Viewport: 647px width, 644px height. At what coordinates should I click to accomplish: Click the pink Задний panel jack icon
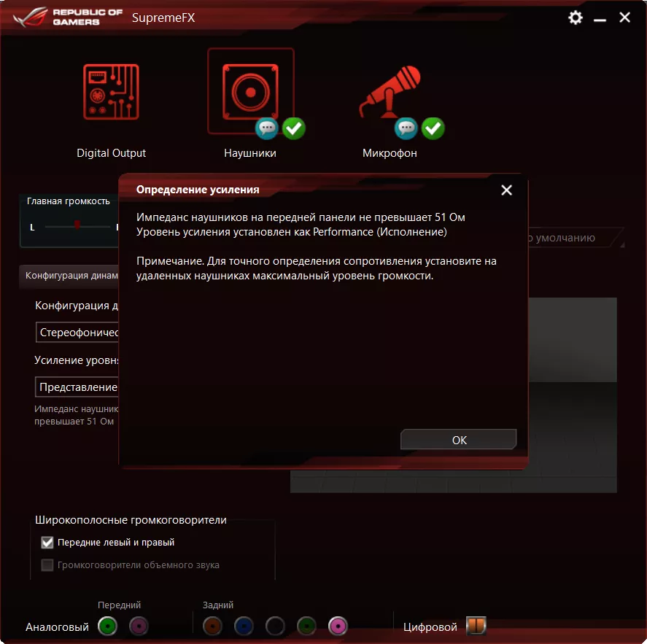[x=336, y=626]
